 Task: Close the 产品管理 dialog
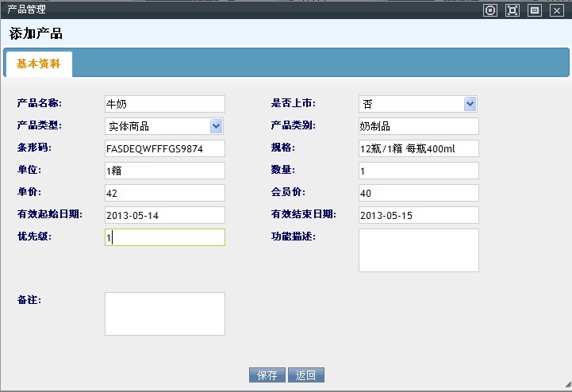point(557,10)
